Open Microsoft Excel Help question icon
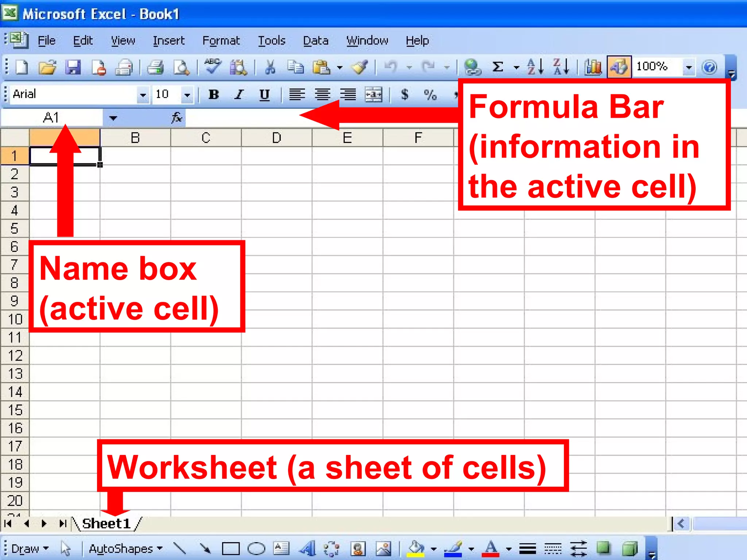747x560 pixels. click(x=709, y=67)
